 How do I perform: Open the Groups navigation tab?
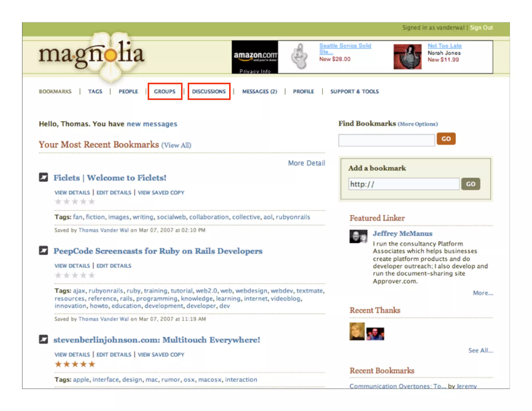point(165,91)
